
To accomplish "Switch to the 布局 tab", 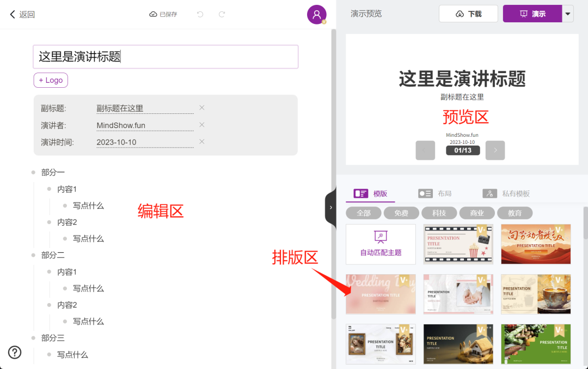I will (435, 193).
